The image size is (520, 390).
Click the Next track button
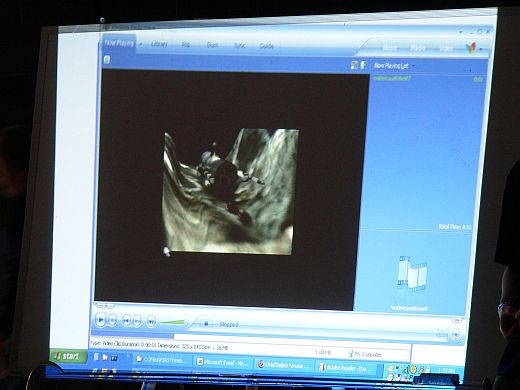pos(137,321)
